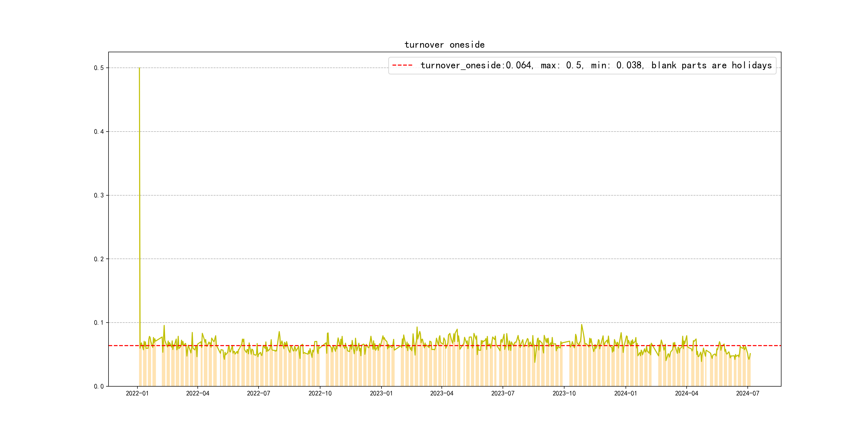868x434 pixels.
Task: Click the 0.3 y-axis label
Action: [99, 196]
